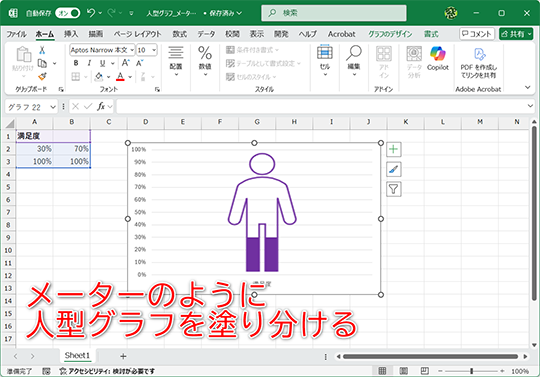
Task: Select the Sheet1 tab
Action: [x=77, y=355]
